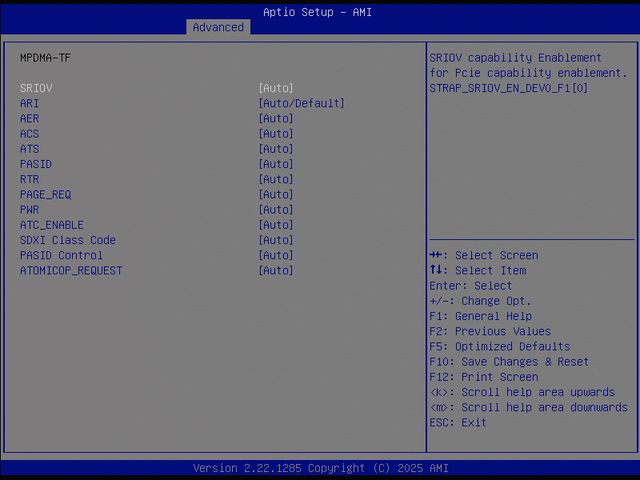The width and height of the screenshot is (640, 480).
Task: Click the F1: General Help hint
Action: (480, 316)
